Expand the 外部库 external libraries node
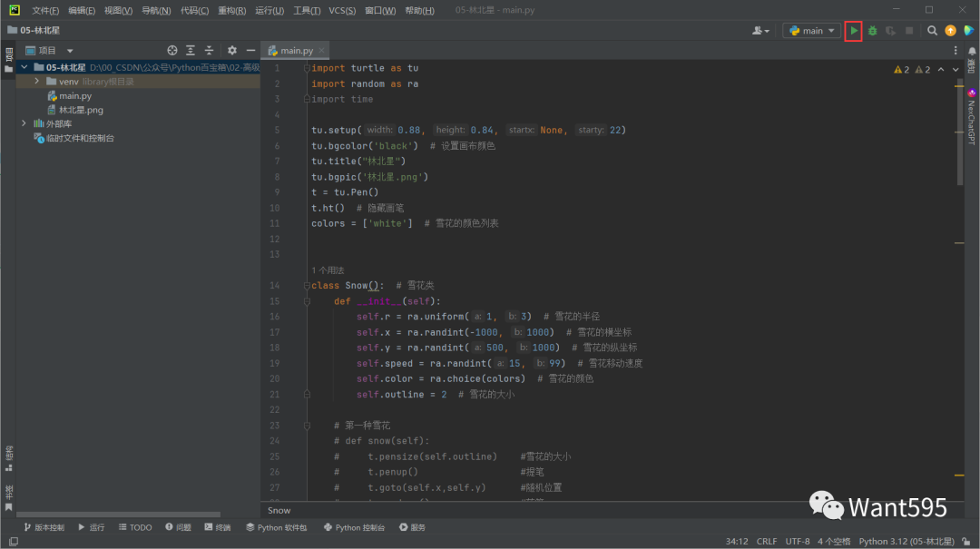Image resolution: width=980 pixels, height=549 pixels. (x=24, y=123)
